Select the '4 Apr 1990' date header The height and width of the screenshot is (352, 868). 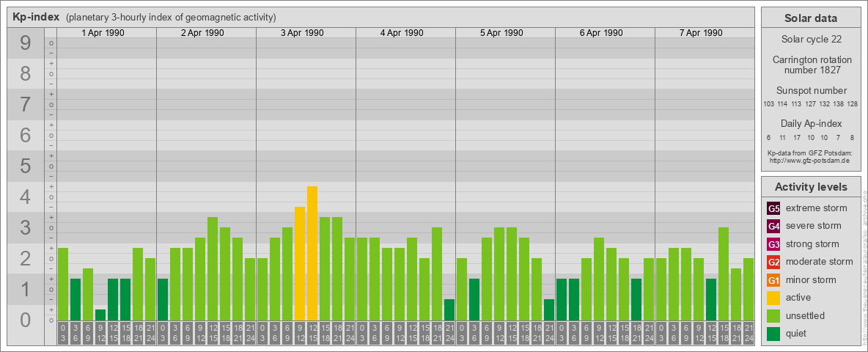point(402,33)
